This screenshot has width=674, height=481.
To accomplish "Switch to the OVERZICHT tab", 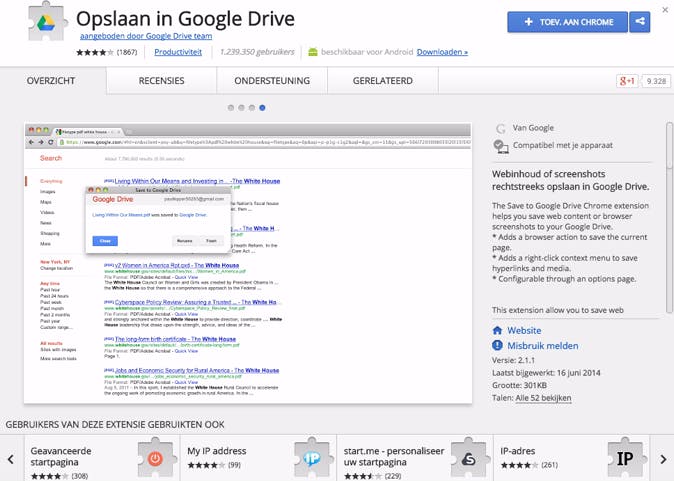I will [x=51, y=81].
